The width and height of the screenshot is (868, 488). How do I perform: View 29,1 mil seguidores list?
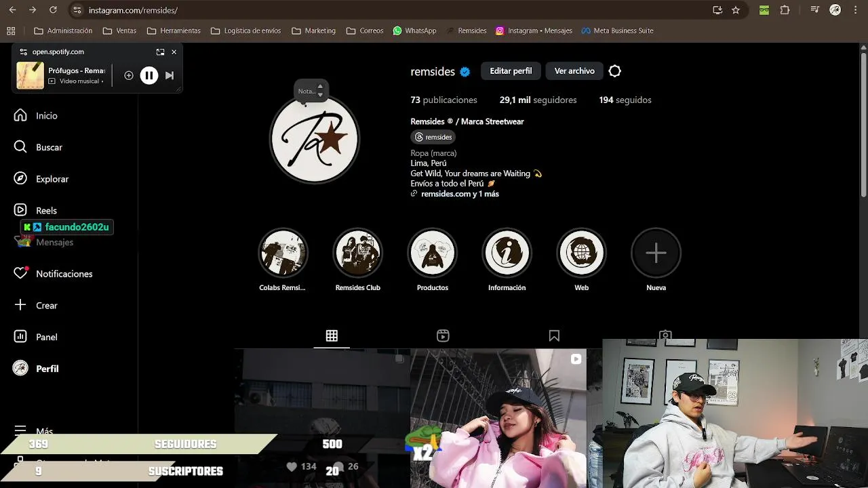(x=538, y=100)
